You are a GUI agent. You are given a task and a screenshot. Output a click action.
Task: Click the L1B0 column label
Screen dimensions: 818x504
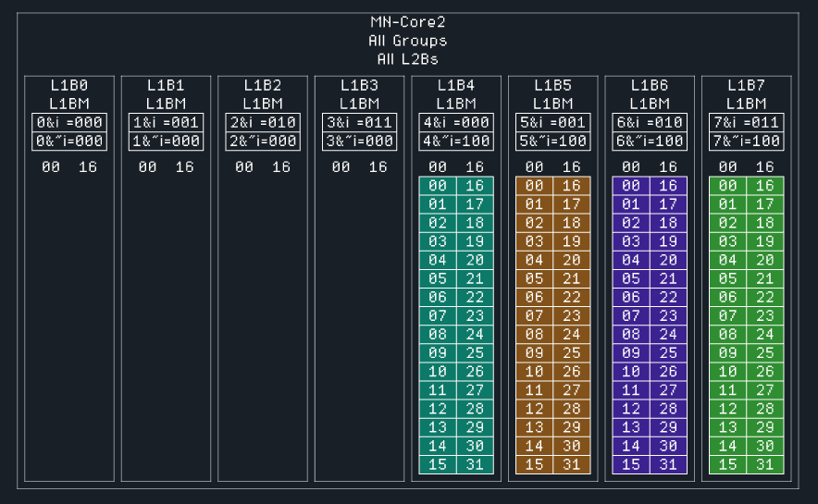[x=69, y=85]
